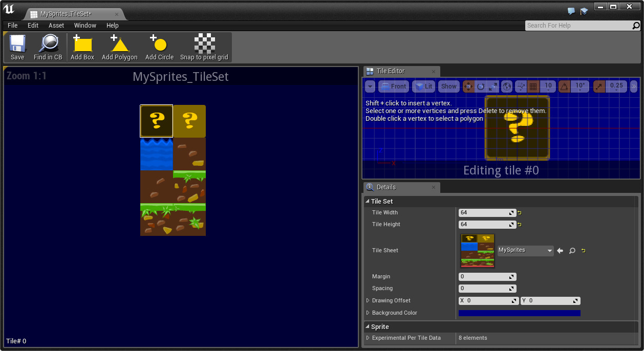Image resolution: width=644 pixels, height=351 pixels.
Task: Open the Front view mode dropdown
Action: pyautogui.click(x=394, y=86)
